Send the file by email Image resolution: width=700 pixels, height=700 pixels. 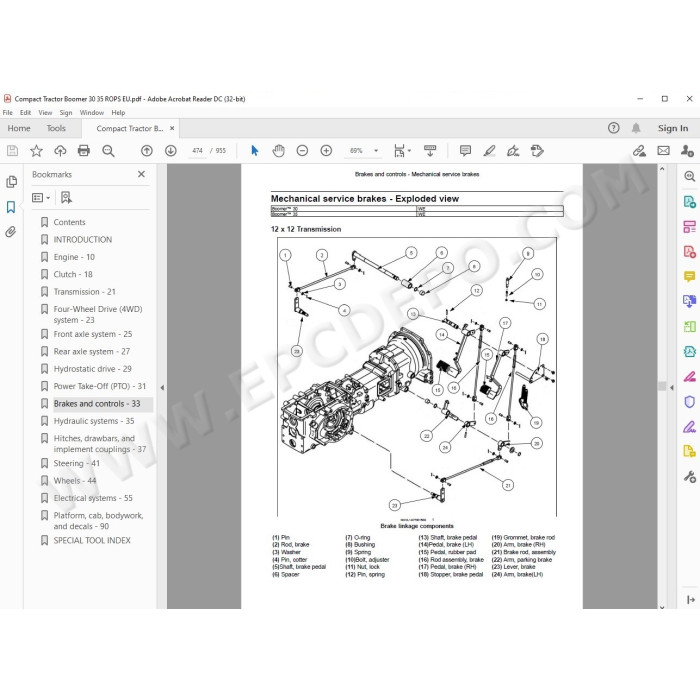(663, 151)
